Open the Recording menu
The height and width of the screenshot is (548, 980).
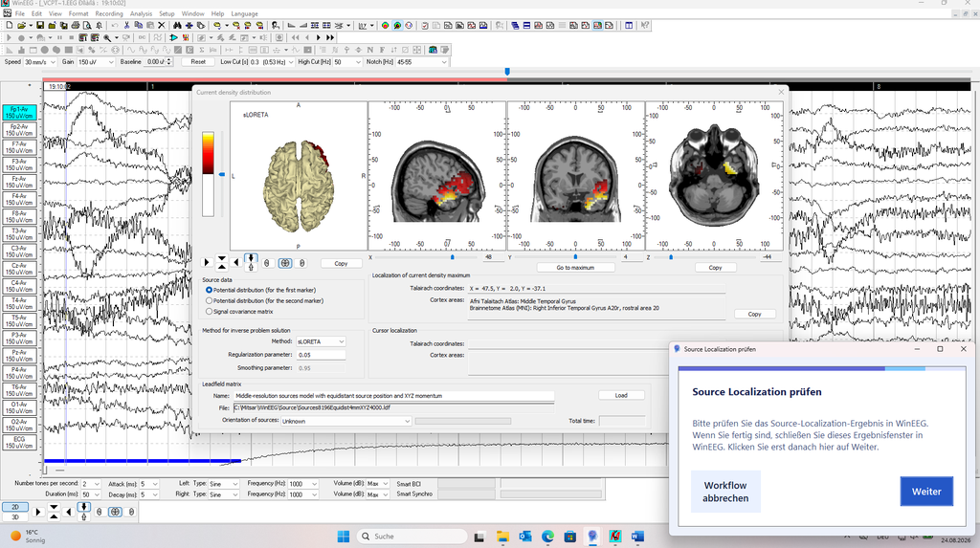click(109, 13)
